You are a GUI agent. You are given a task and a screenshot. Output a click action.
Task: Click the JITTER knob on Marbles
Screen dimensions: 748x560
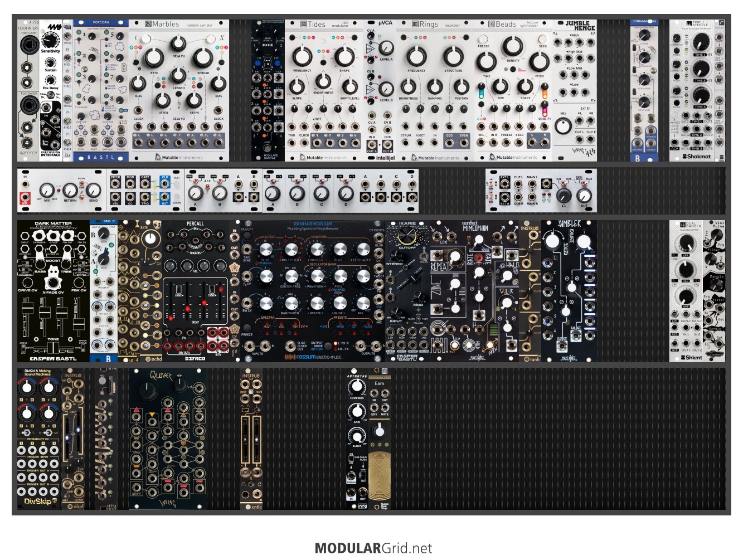163,101
